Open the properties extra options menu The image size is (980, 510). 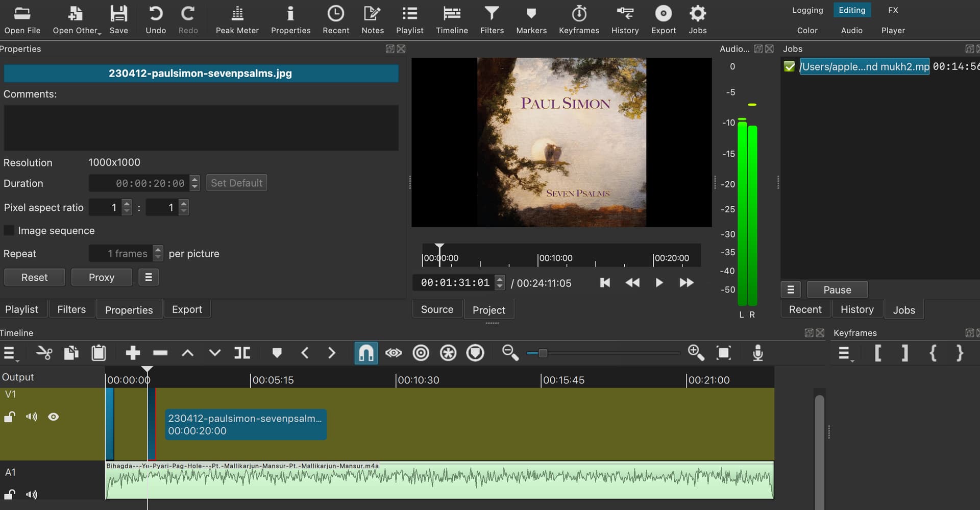pyautogui.click(x=148, y=277)
